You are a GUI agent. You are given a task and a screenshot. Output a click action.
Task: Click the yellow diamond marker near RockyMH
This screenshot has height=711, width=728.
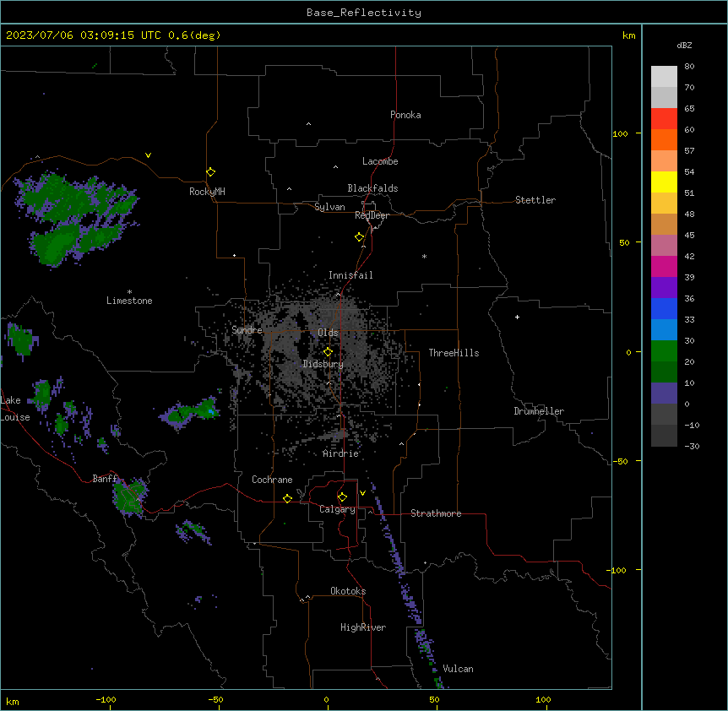pos(211,172)
